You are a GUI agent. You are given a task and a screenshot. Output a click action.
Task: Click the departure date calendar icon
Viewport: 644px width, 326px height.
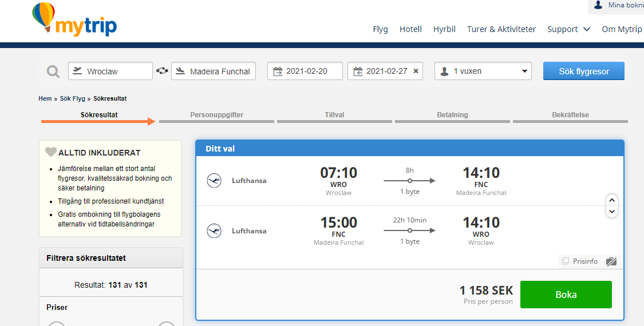278,71
